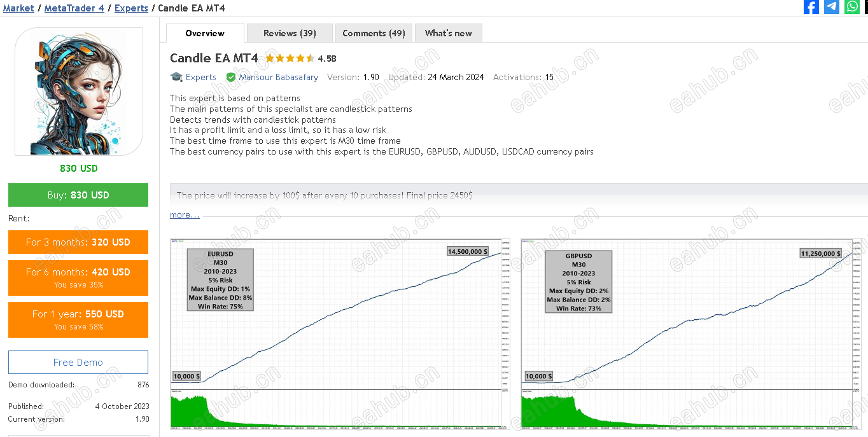Viewport: 868px width, 437px height.
Task: Click the 14,500,000 $ label on EURUSD chart
Action: click(468, 252)
